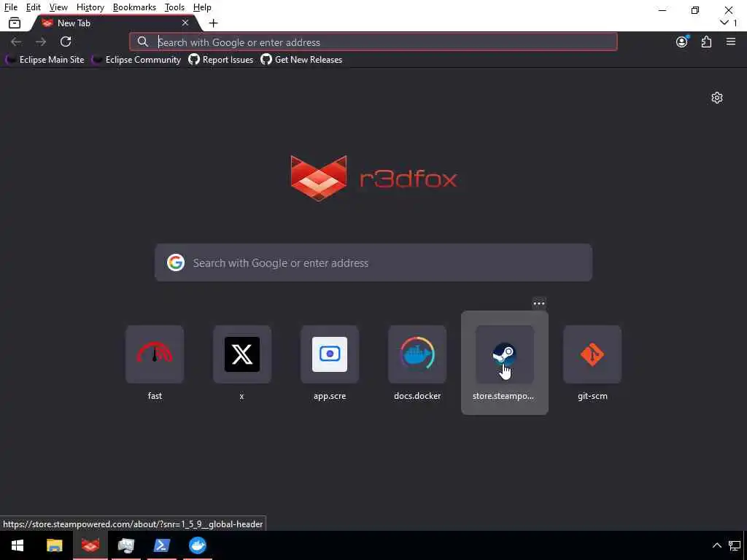The width and height of the screenshot is (747, 560).
Task: Show hidden system tray icons
Action: click(717, 545)
